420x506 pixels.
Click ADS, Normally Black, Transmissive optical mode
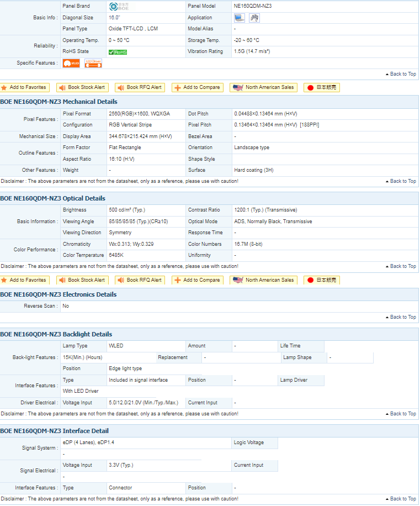point(273,222)
